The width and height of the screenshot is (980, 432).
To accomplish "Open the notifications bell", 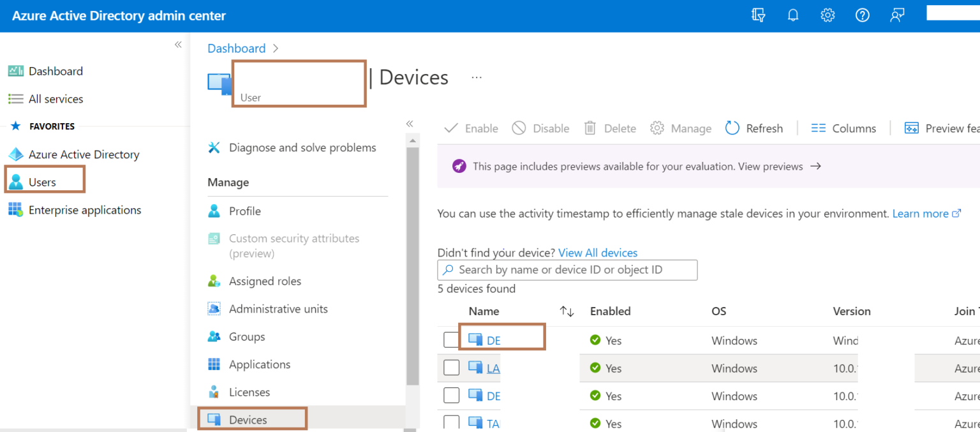I will click(x=792, y=15).
